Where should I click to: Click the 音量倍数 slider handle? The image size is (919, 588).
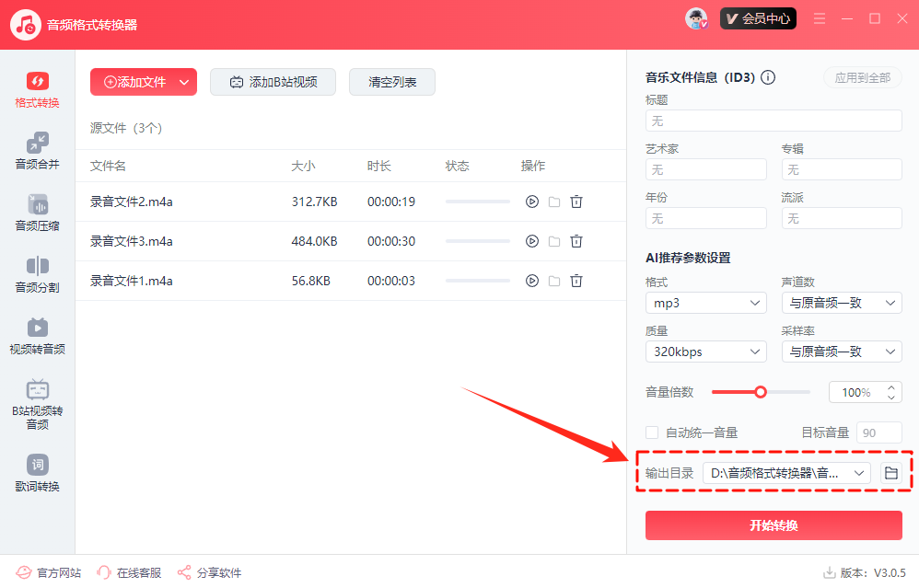click(x=761, y=392)
